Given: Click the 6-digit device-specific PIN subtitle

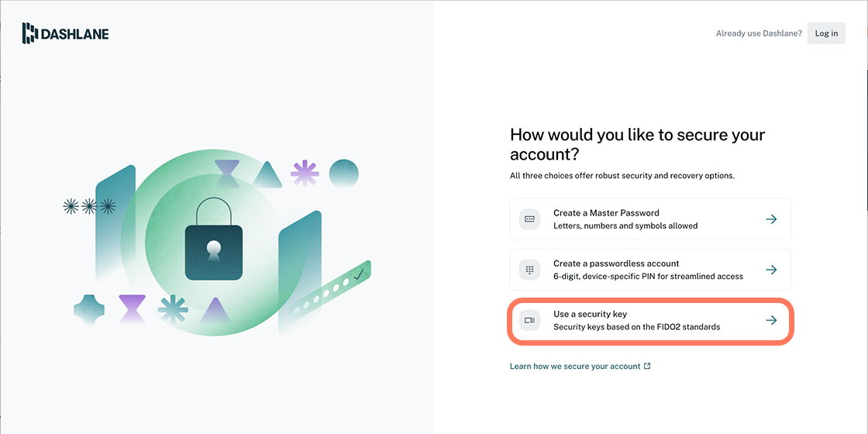Looking at the screenshot, I should tap(648, 276).
